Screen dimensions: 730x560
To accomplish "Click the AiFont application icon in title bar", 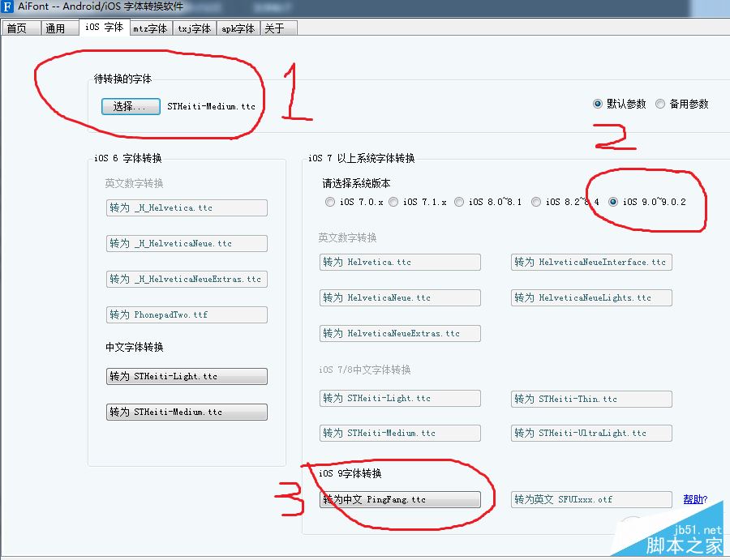I will coord(8,7).
